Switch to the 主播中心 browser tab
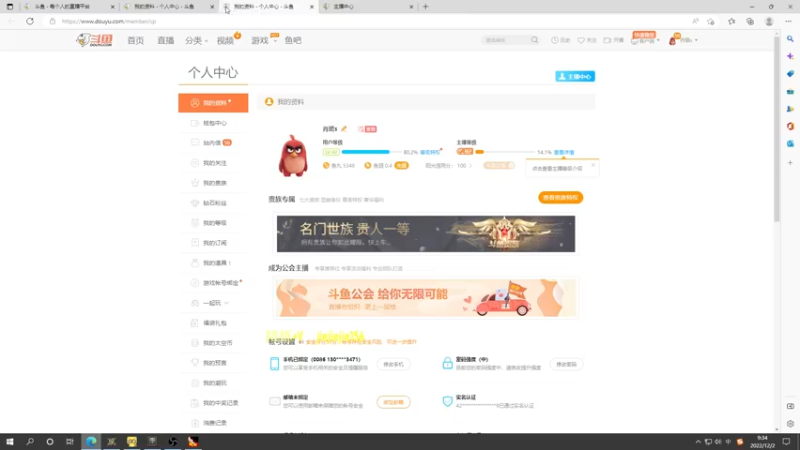Viewport: 800px width, 450px height. (367, 7)
